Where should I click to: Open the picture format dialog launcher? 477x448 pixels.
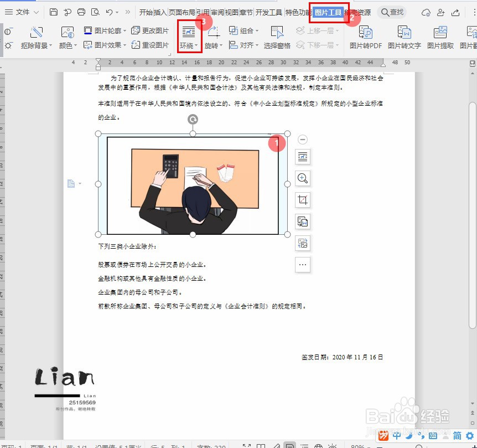pyautogui.click(x=170, y=55)
